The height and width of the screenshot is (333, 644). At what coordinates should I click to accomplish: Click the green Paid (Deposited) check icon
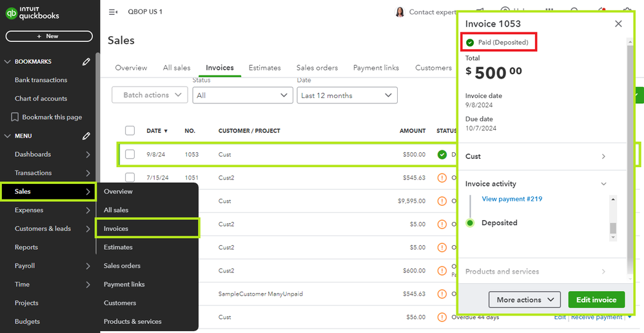[x=470, y=43]
